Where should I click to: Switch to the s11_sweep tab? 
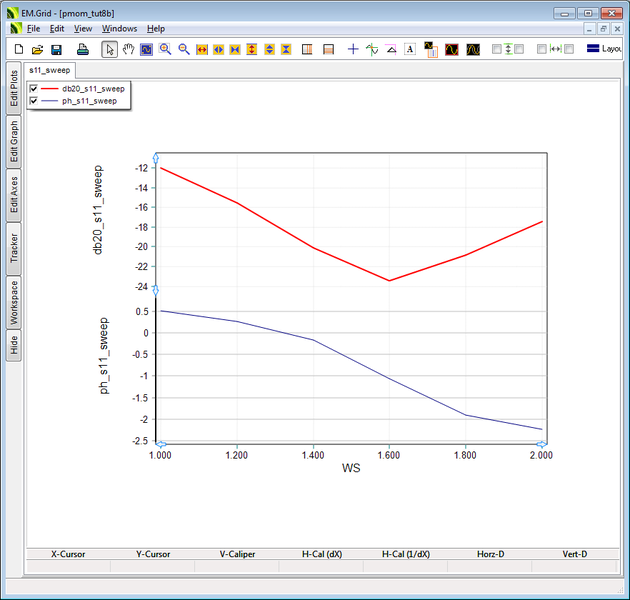(49, 71)
